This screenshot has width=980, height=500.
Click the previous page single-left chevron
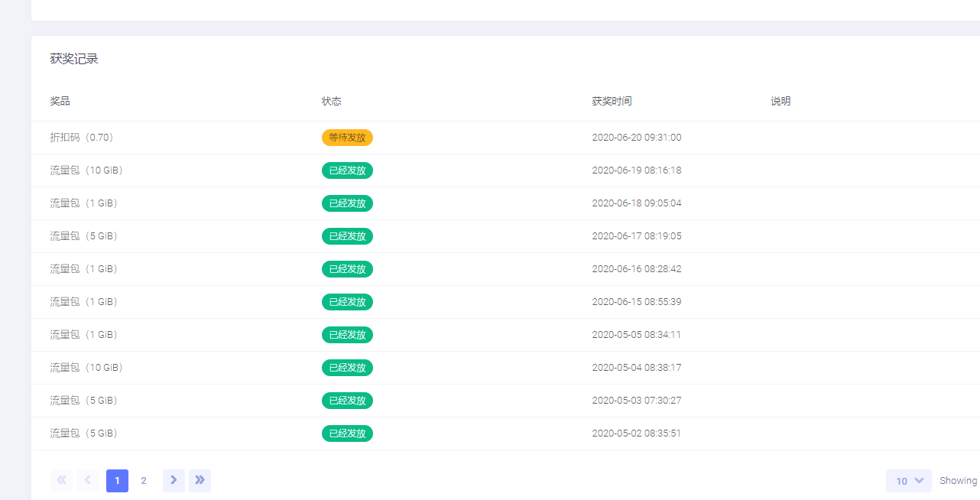(87, 480)
